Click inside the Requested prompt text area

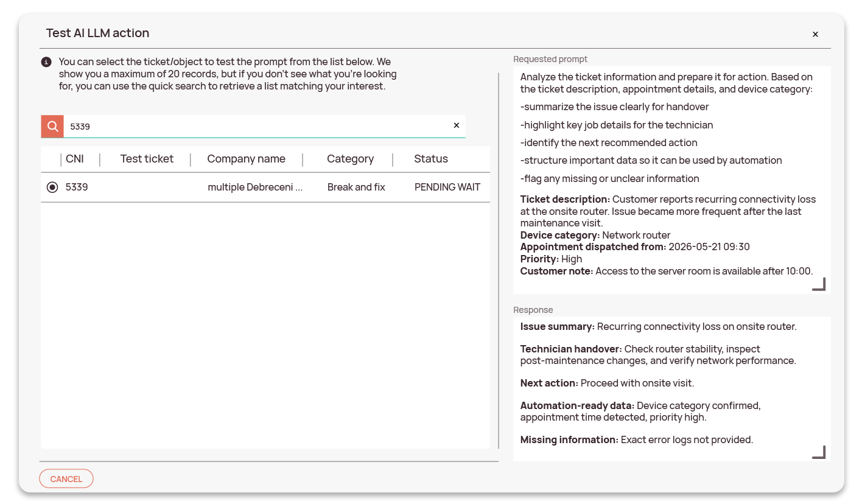(x=672, y=180)
